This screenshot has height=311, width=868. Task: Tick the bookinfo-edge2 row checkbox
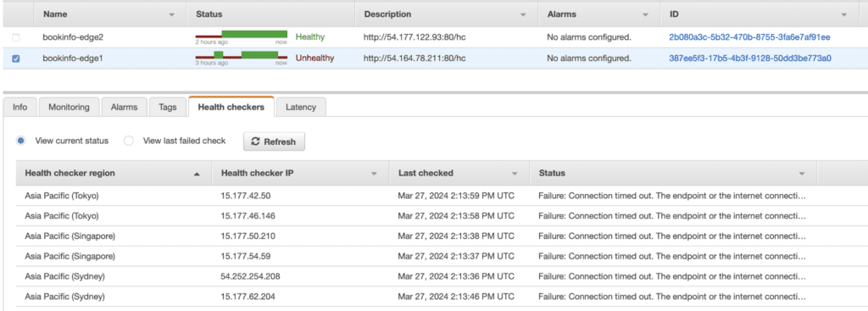(x=15, y=37)
